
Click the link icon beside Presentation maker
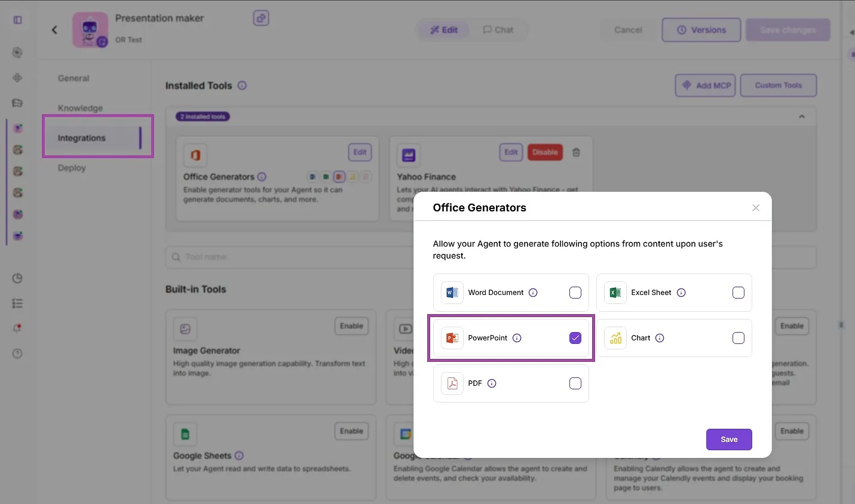(x=261, y=19)
